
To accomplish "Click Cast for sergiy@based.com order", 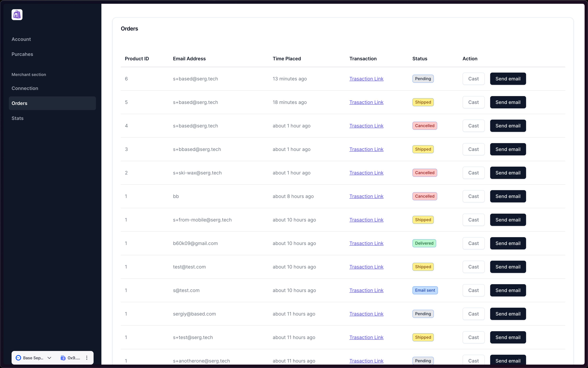I will [473, 314].
